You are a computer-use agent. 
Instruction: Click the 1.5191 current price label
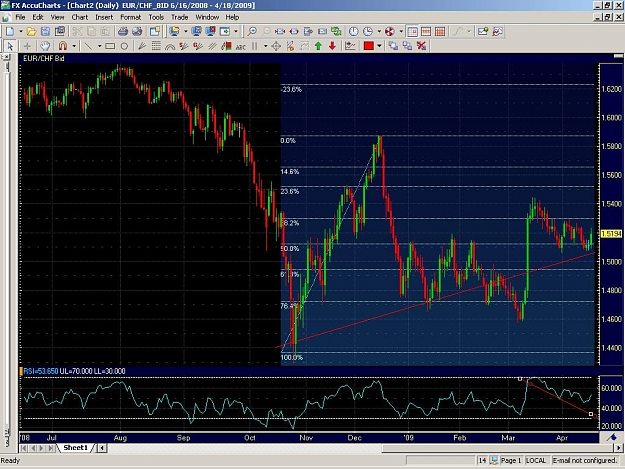611,234
